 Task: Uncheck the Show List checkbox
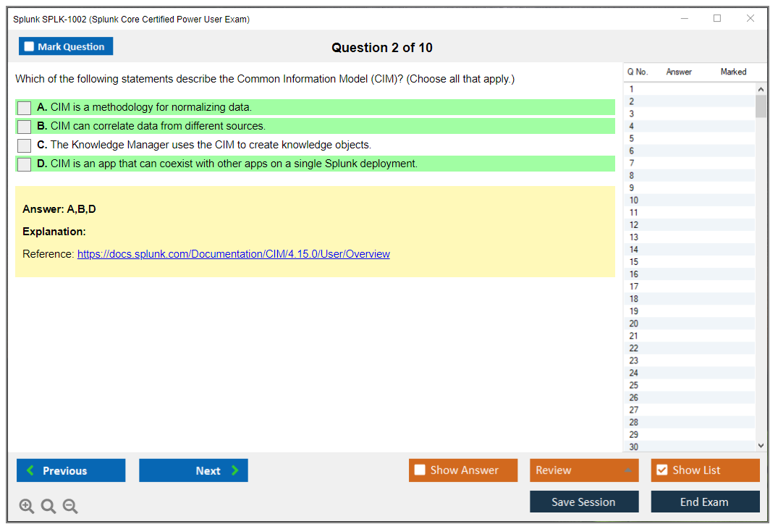(661, 470)
